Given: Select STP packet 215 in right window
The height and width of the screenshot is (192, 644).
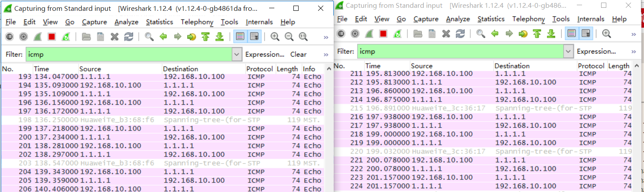Looking at the screenshot, I should (x=484, y=108).
